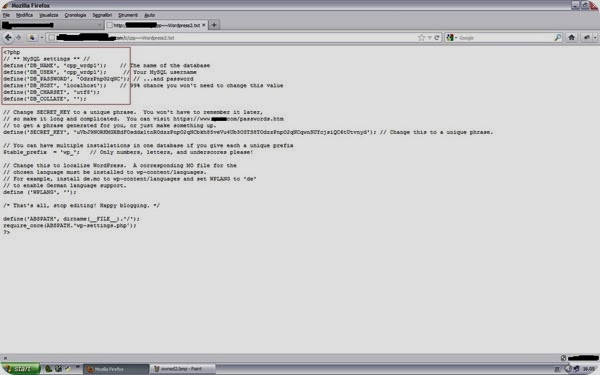Screen dimensions: 600x375
Task: Click 'Happy blogging' comment line
Action: tap(82, 205)
